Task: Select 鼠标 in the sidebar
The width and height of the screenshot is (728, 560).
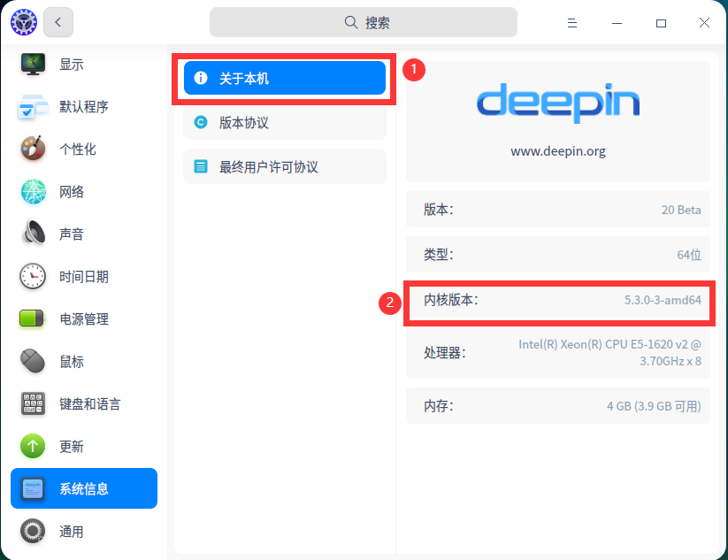Action: [84, 361]
